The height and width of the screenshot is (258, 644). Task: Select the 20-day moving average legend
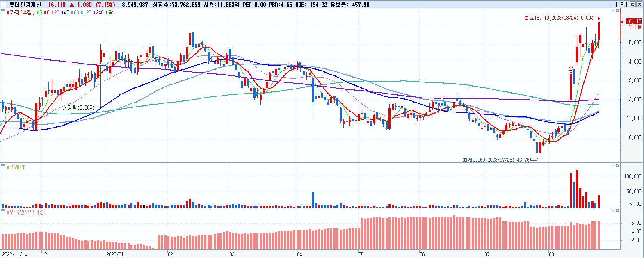coord(55,13)
